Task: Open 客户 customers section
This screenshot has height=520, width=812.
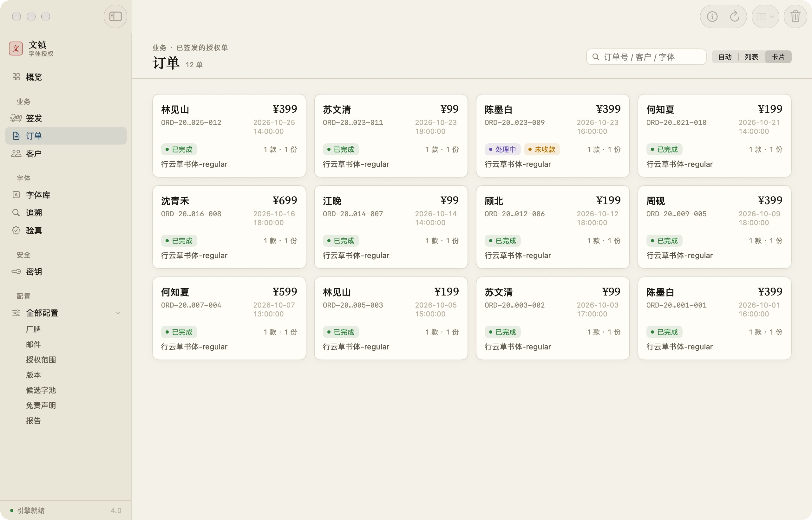Action: point(66,154)
